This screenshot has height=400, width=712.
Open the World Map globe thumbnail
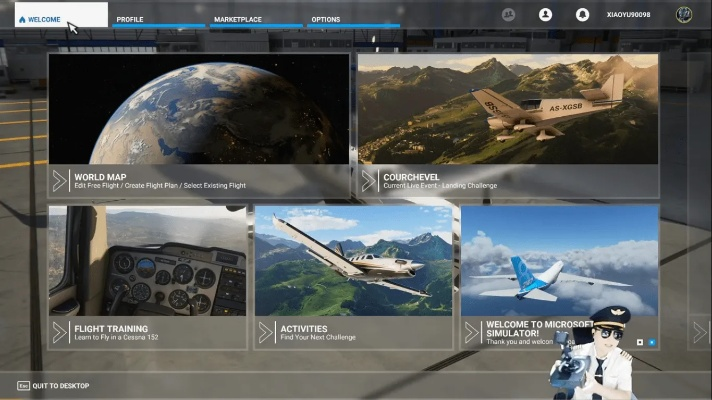(199, 108)
